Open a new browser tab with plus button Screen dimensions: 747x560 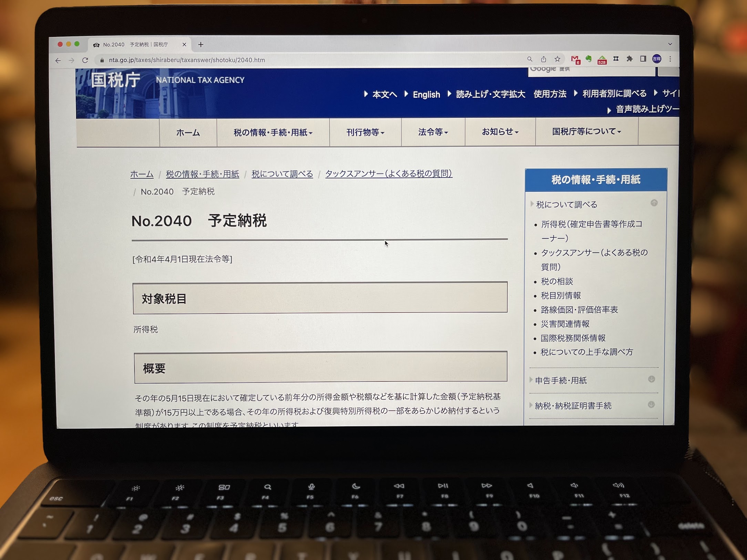click(201, 44)
